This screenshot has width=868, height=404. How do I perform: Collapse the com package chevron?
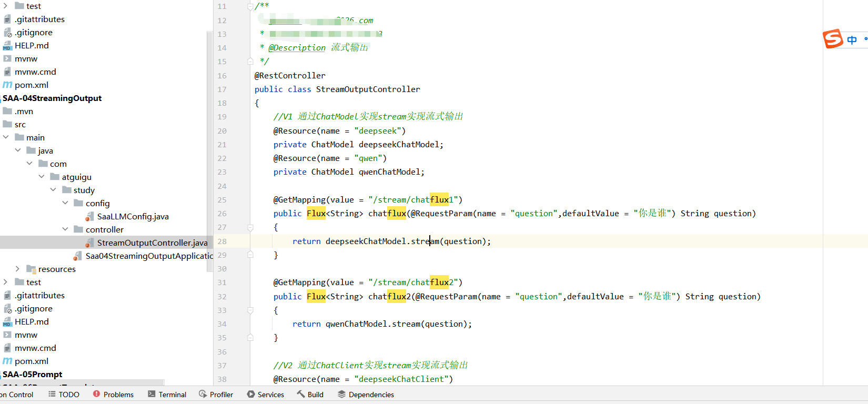[29, 164]
